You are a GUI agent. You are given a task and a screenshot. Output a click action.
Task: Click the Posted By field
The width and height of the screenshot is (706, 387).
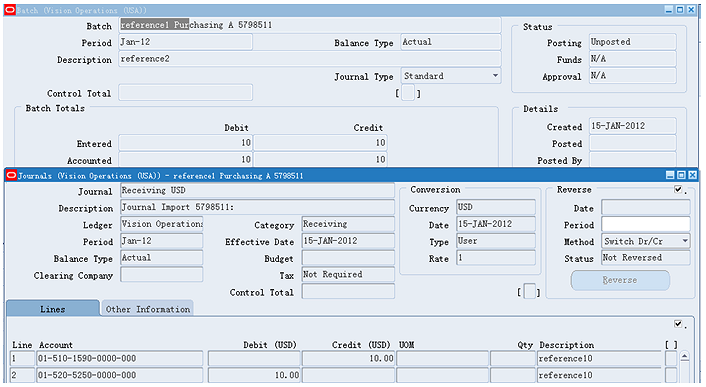pyautogui.click(x=633, y=160)
